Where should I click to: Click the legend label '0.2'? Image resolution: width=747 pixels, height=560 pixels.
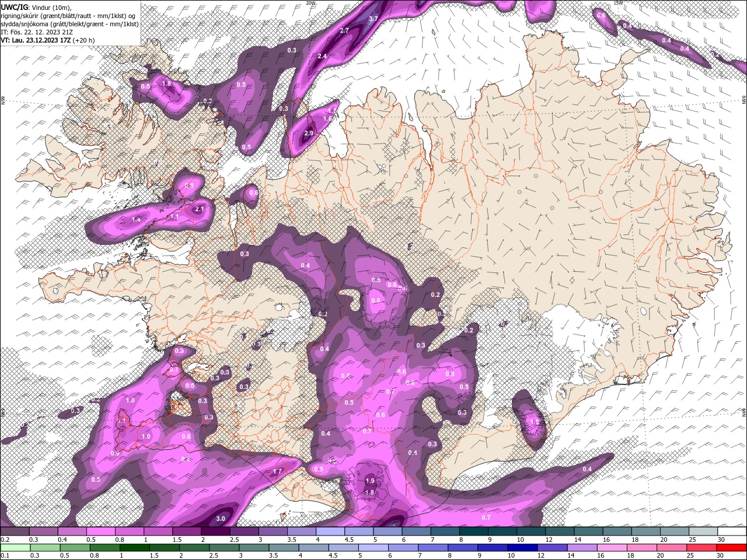coord(5,540)
